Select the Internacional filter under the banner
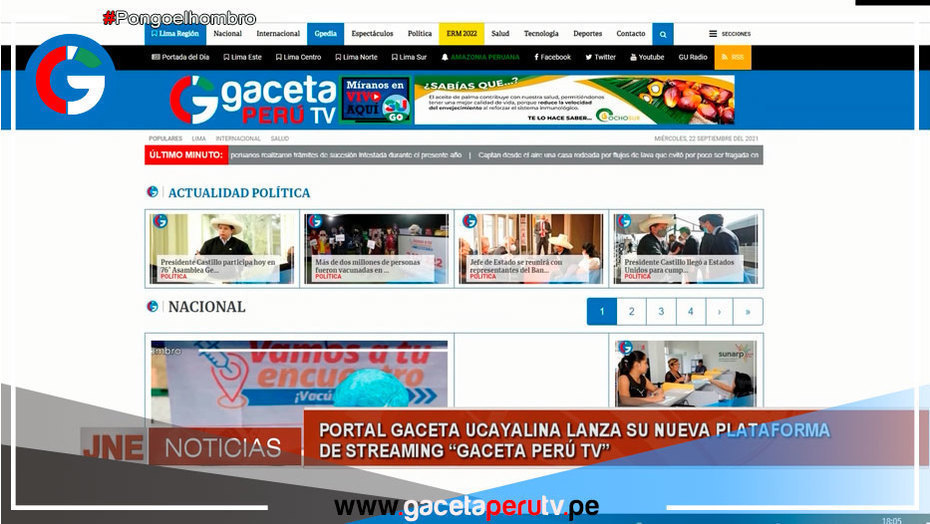This screenshot has height=524, width=930. click(238, 139)
